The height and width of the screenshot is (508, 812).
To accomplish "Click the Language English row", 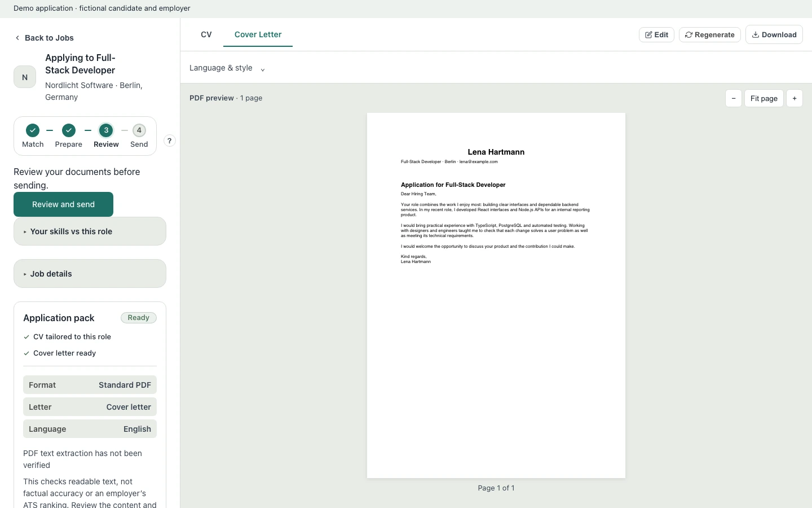I will (x=90, y=429).
